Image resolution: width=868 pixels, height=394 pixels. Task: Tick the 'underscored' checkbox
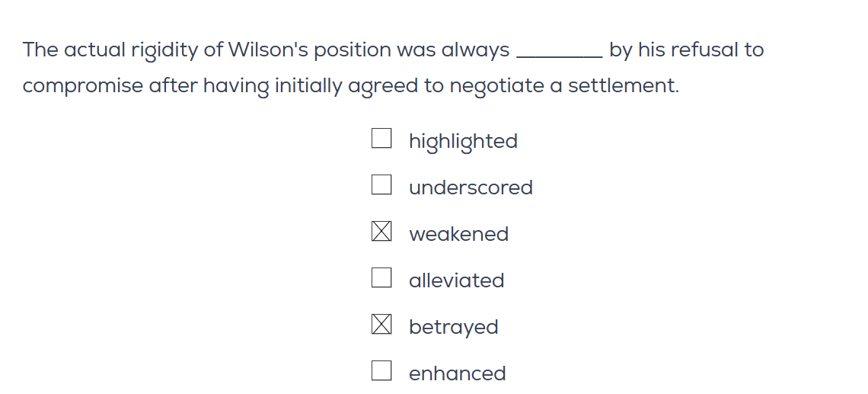[381, 184]
